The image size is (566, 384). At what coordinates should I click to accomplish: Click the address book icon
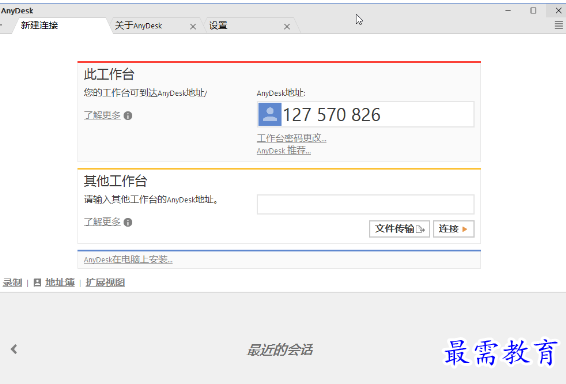pos(37,282)
